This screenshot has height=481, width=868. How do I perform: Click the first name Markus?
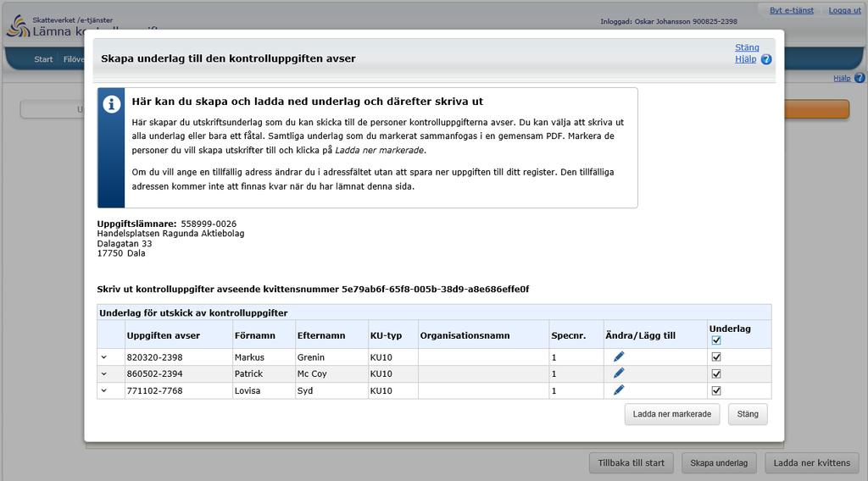(x=249, y=357)
